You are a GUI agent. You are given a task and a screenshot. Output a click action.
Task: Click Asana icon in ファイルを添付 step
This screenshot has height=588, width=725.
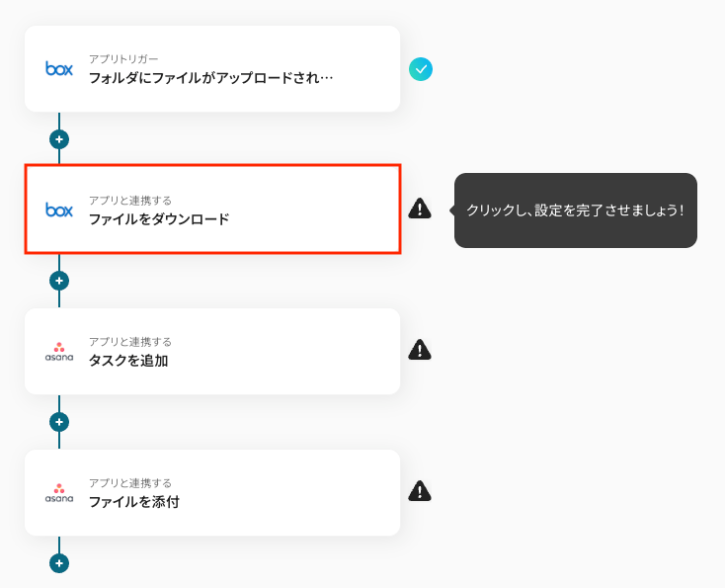click(x=59, y=492)
